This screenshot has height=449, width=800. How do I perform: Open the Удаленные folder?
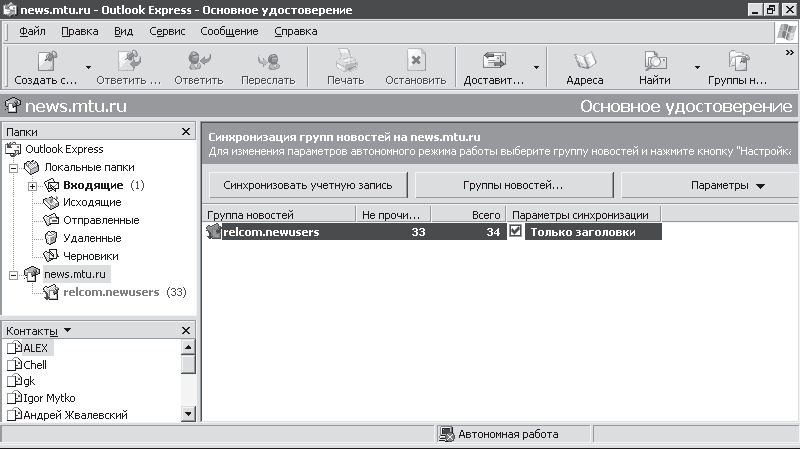[92, 238]
